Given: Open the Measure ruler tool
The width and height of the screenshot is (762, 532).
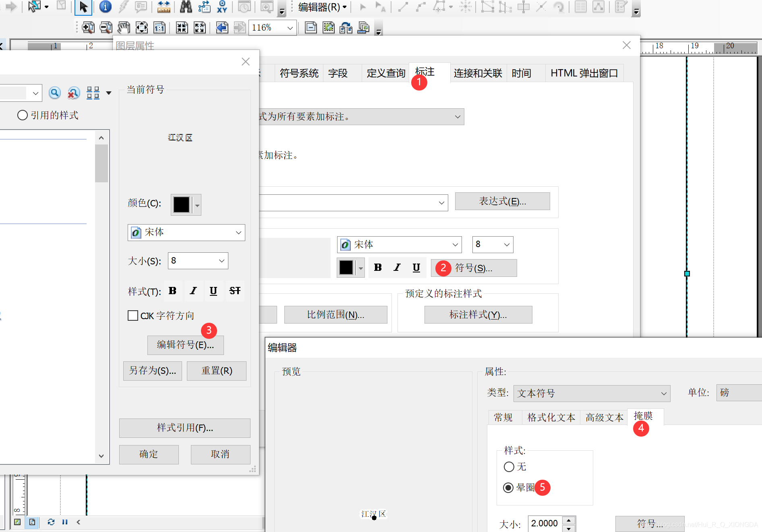Looking at the screenshot, I should click(164, 7).
